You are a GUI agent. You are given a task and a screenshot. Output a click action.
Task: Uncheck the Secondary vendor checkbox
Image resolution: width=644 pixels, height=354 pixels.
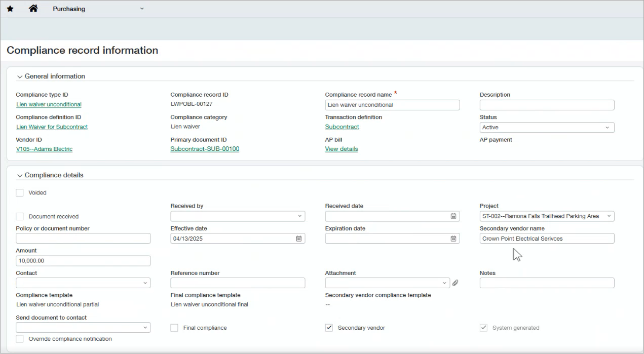(329, 328)
